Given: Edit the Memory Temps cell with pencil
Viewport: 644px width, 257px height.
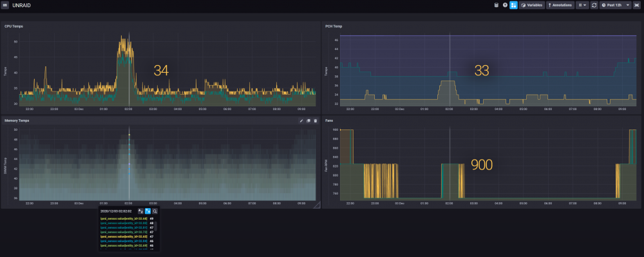Looking at the screenshot, I should coord(301,120).
